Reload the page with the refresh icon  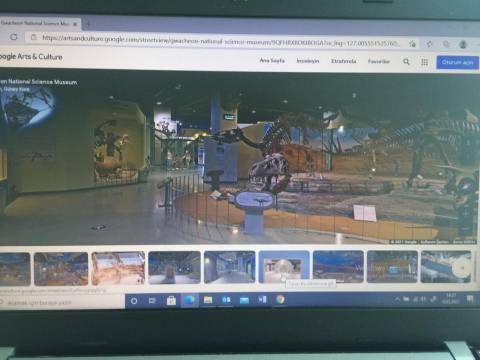pyautogui.click(x=14, y=37)
